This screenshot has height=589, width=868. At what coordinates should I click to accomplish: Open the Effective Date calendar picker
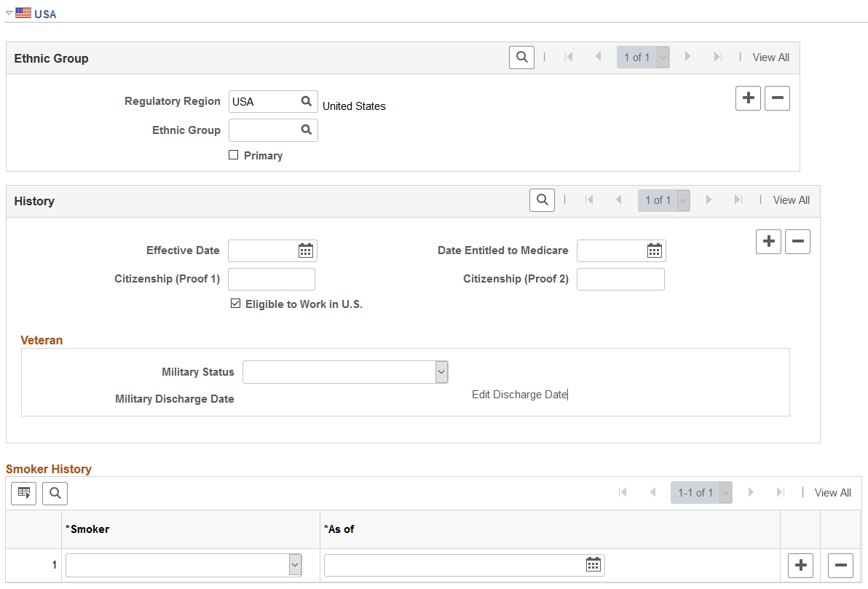click(x=306, y=250)
